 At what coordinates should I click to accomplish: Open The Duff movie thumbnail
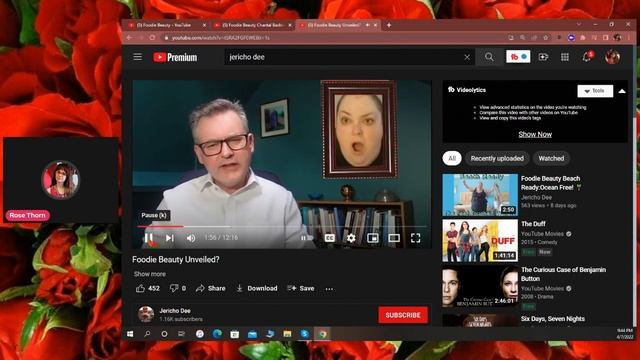click(x=480, y=241)
